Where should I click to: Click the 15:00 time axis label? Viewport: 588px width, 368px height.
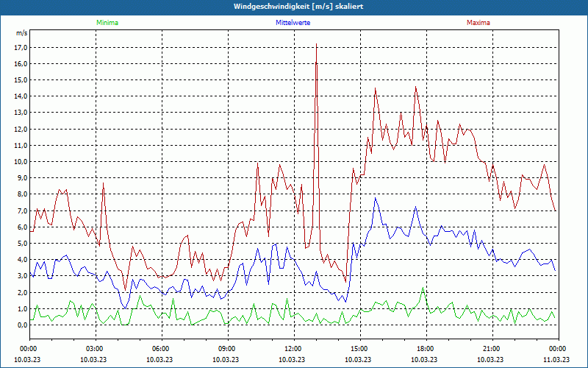coord(359,348)
